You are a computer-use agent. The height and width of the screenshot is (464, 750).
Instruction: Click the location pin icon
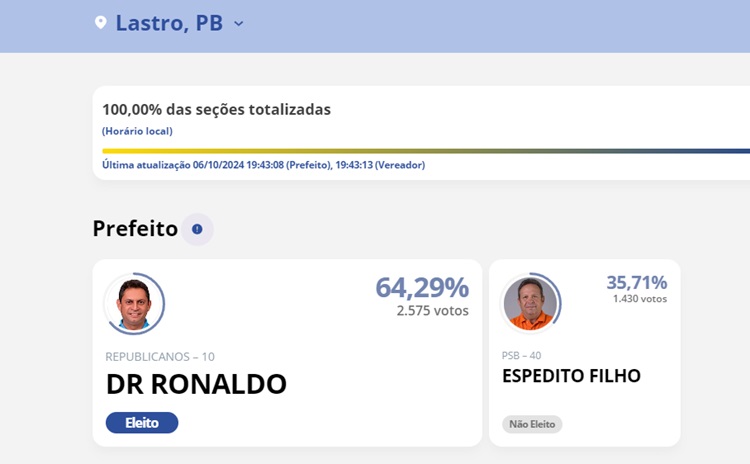100,22
